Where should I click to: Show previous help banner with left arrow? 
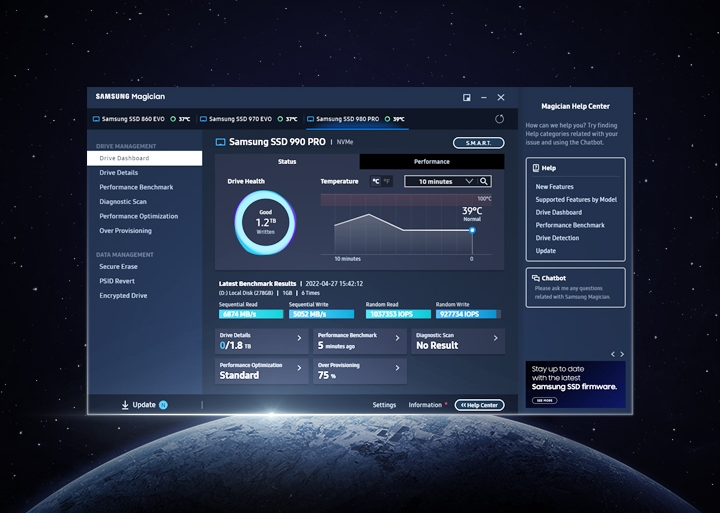612,354
